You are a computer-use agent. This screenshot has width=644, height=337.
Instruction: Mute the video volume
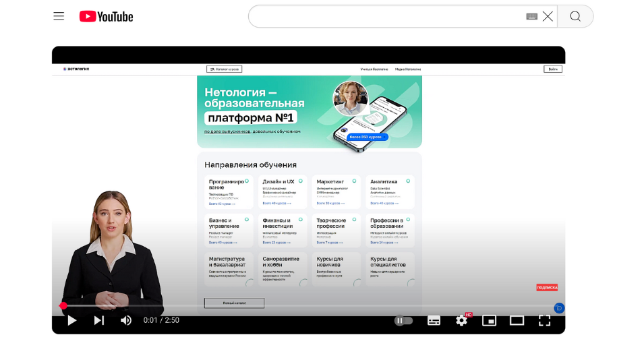pos(126,320)
